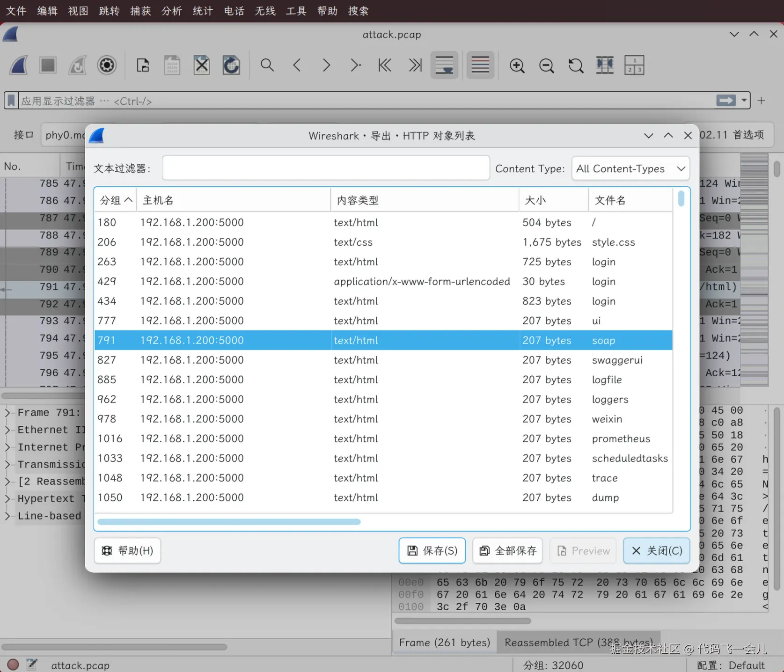The width and height of the screenshot is (784, 672).
Task: Click the object list vertical scrollbar
Action: point(681,198)
